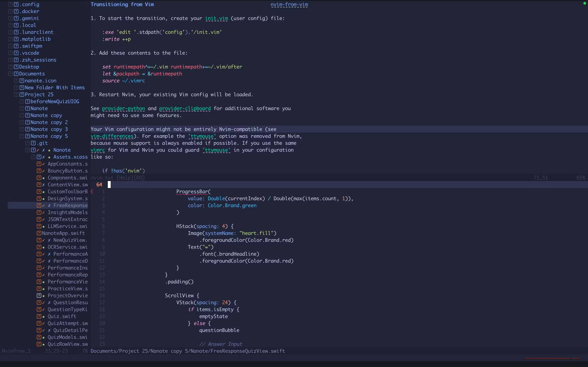The width and height of the screenshot is (588, 367).
Task: Collapse the Documents folder arrow
Action: [10, 74]
